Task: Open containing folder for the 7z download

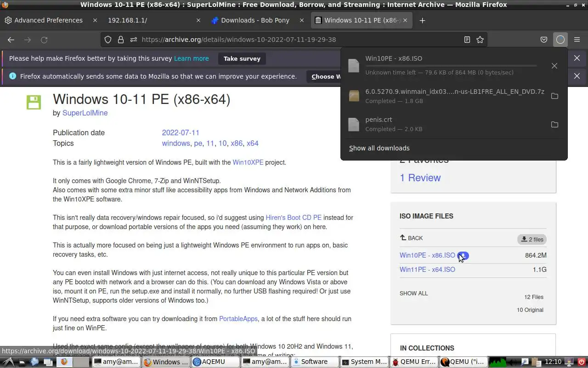Action: pos(554,96)
